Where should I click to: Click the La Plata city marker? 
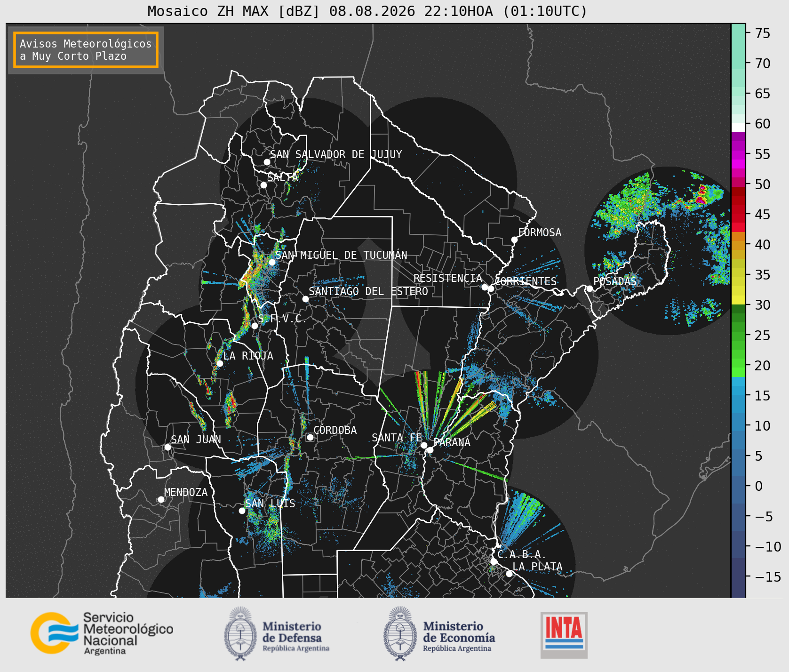pyautogui.click(x=509, y=574)
